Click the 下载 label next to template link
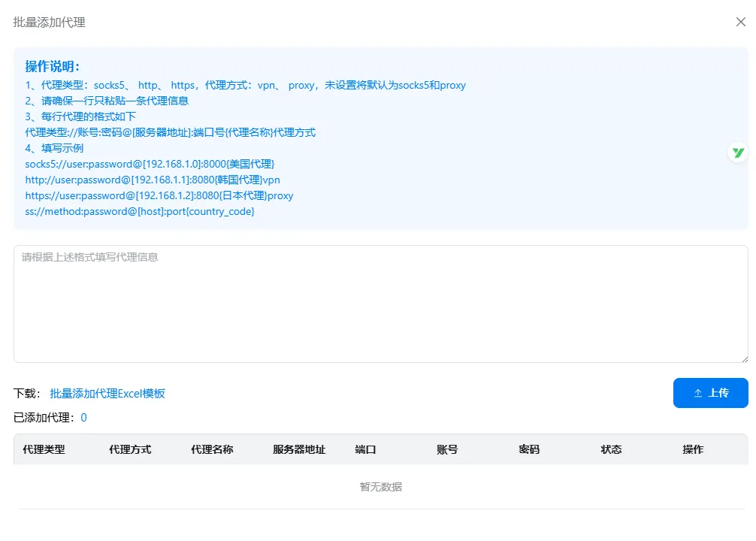 (x=23, y=393)
